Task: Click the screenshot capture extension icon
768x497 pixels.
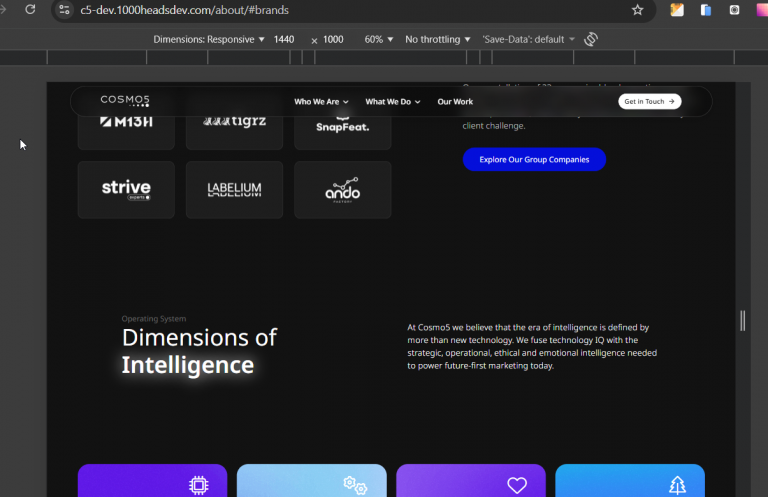Action: click(734, 10)
